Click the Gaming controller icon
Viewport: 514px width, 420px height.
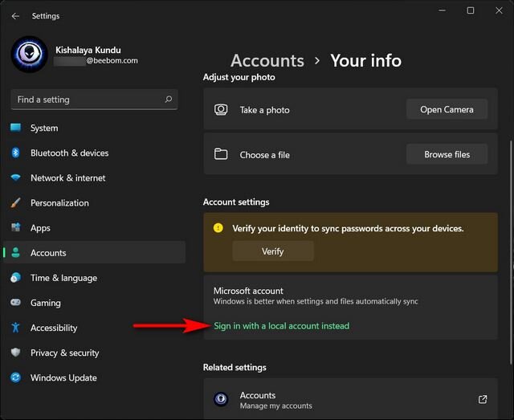15,303
